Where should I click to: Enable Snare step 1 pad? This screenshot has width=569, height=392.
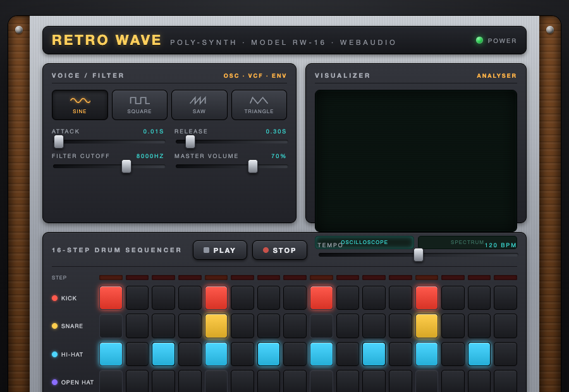(111, 326)
